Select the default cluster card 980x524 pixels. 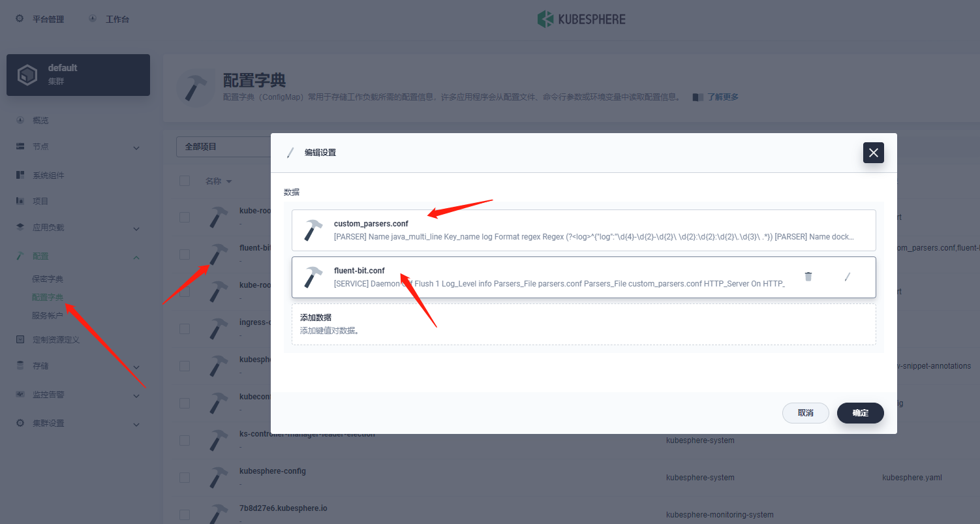(x=78, y=75)
